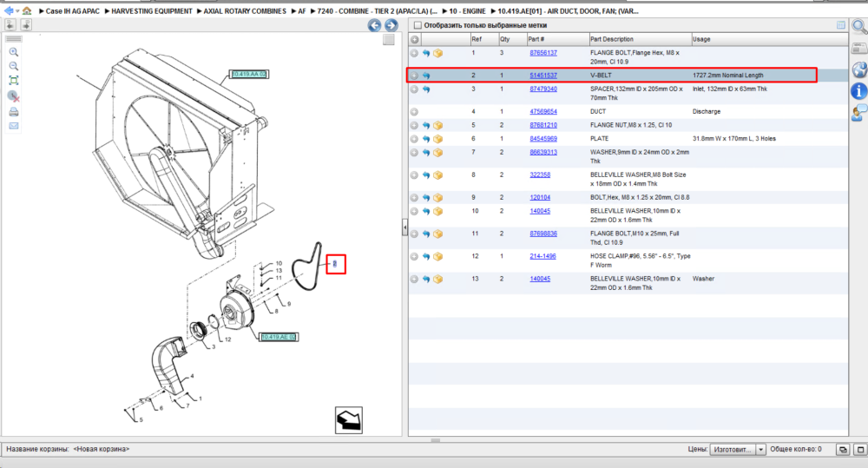Toggle the gray square at diagram top-right
The height and width of the screenshot is (468, 868).
point(389,40)
